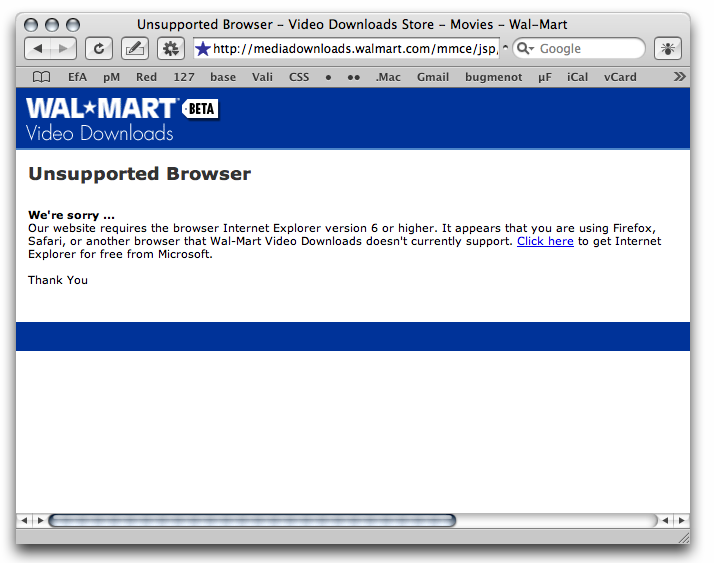Open the base bookmark
714x563 pixels.
coord(223,77)
